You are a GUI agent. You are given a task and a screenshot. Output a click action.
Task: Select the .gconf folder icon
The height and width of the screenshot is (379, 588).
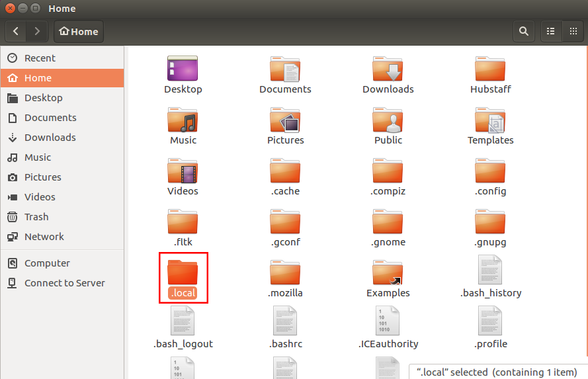[x=285, y=222]
